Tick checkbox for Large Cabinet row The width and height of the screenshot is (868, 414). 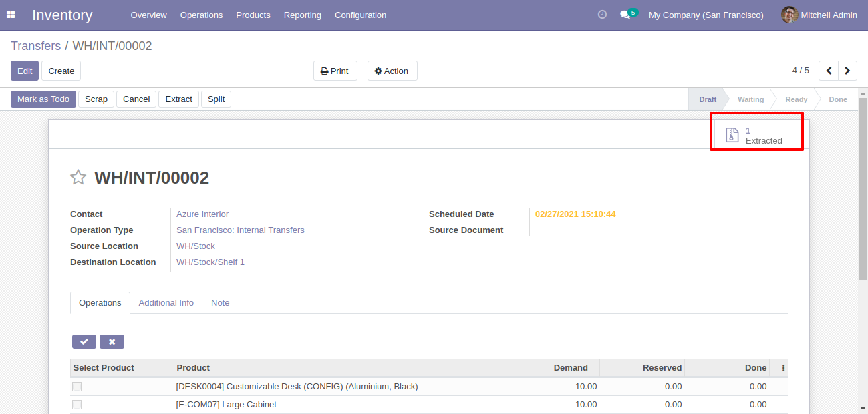[x=77, y=405]
